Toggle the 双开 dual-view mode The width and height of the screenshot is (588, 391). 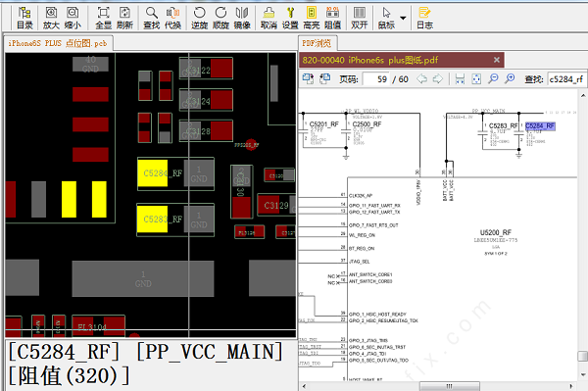point(360,18)
